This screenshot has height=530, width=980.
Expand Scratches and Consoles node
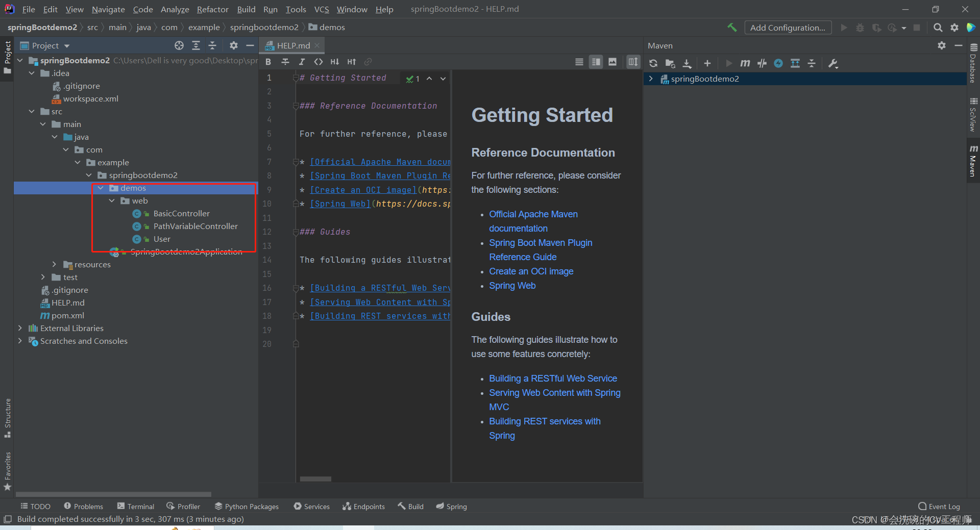[20, 341]
